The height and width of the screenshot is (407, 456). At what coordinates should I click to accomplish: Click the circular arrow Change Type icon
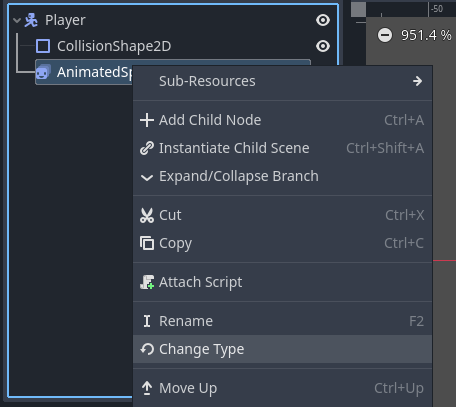147,349
